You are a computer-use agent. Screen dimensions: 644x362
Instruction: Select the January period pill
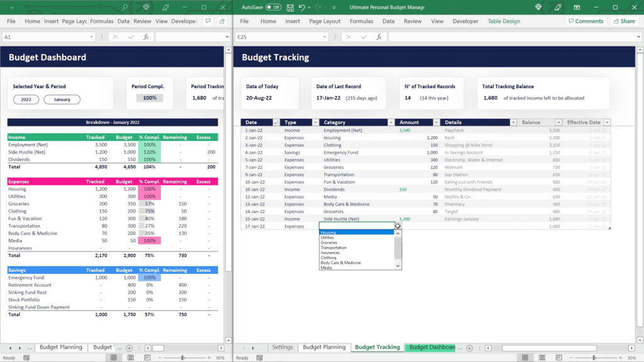[62, 99]
